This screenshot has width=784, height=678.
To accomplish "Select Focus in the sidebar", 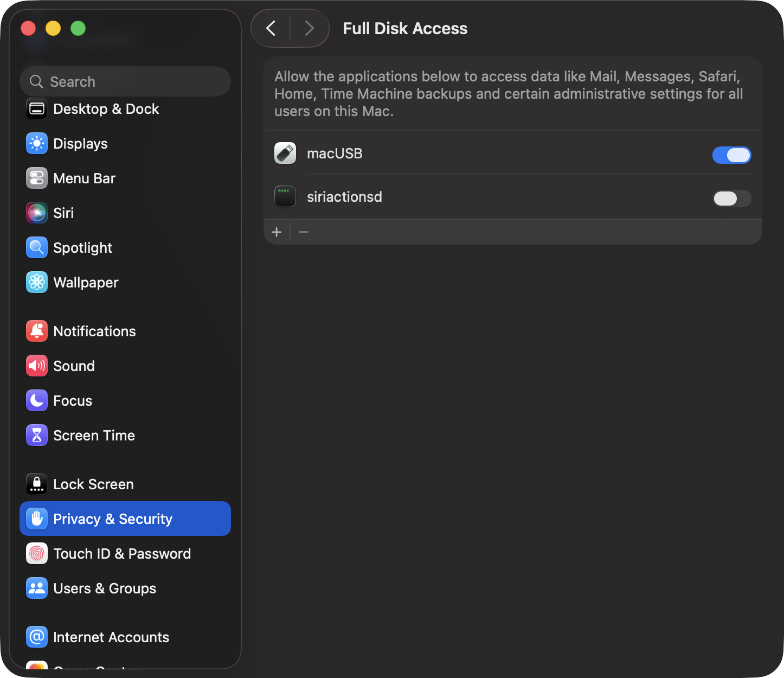I will [125, 401].
